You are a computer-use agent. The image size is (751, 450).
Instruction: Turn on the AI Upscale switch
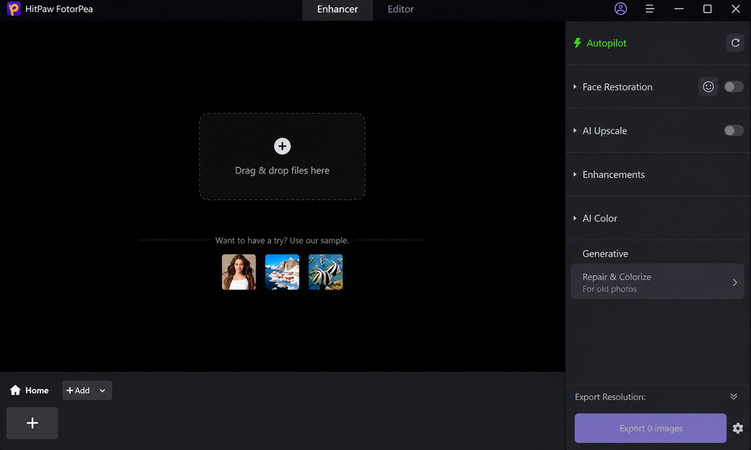(x=733, y=131)
